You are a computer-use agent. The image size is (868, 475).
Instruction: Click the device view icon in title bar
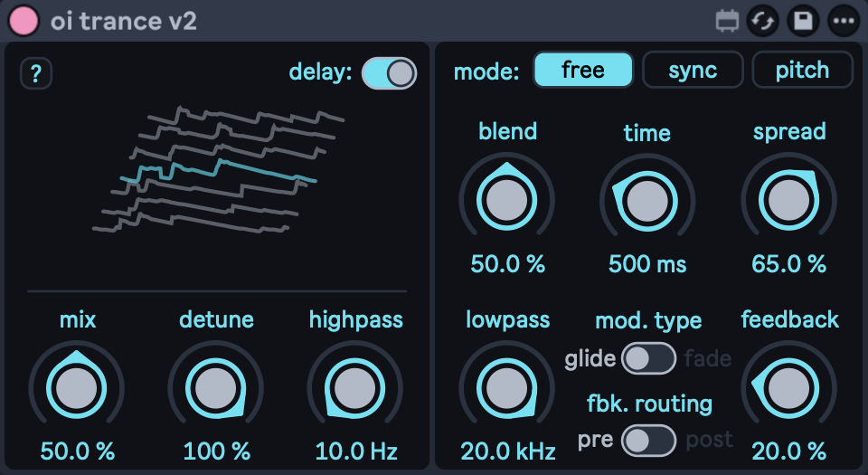(725, 21)
